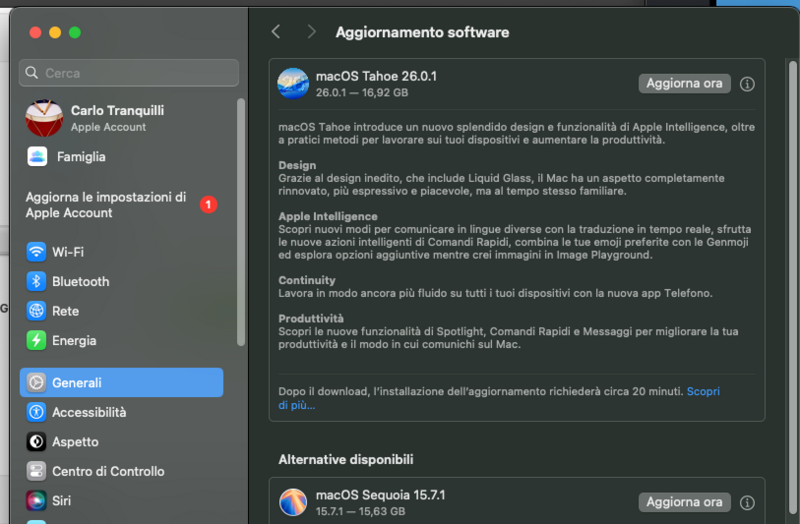Screen dimensions: 800x524
Task: Select Generali in the sidebar
Action: pyautogui.click(x=121, y=382)
